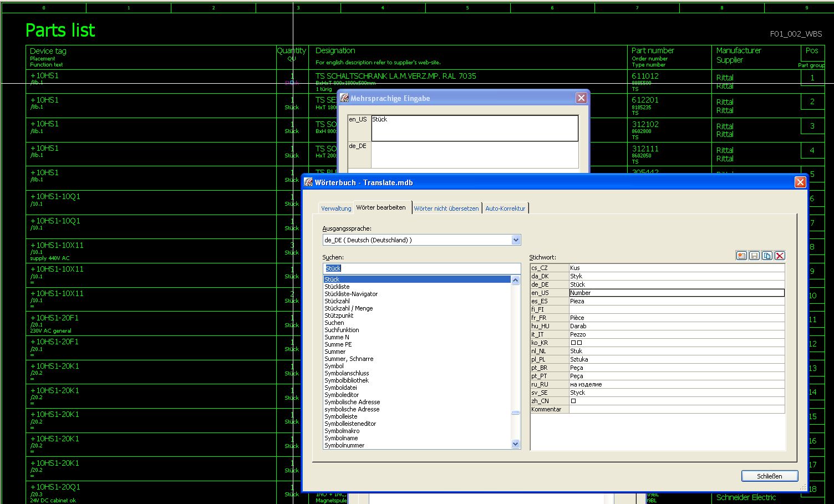Edit the en_US translation cell 'Number'
The image size is (834, 504).
(x=676, y=293)
